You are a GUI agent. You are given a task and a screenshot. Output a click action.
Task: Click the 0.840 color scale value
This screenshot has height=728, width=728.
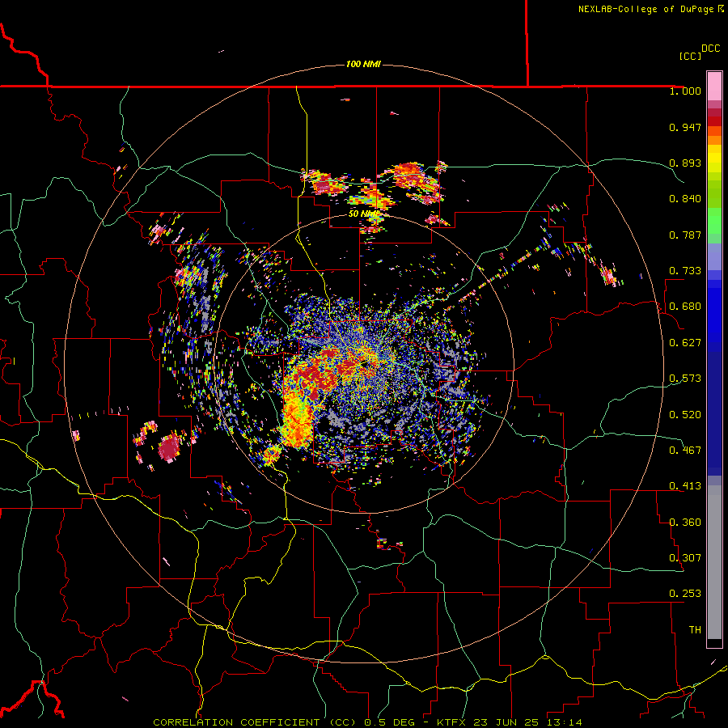click(x=685, y=199)
